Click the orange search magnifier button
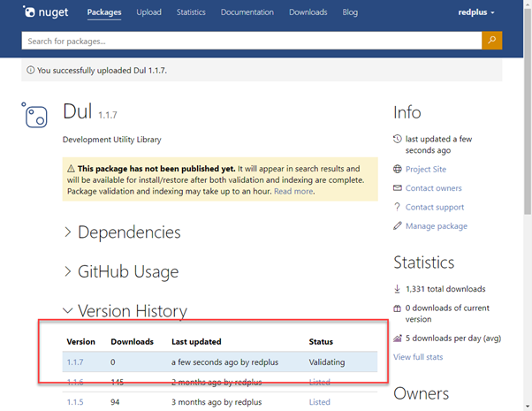Viewport: 532px width, 411px height. coord(491,41)
